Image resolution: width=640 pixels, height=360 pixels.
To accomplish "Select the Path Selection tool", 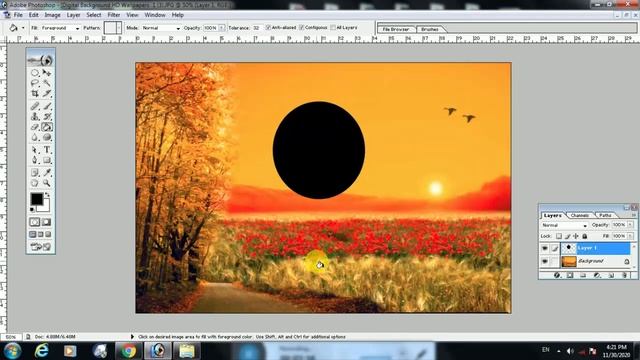I will 35,150.
